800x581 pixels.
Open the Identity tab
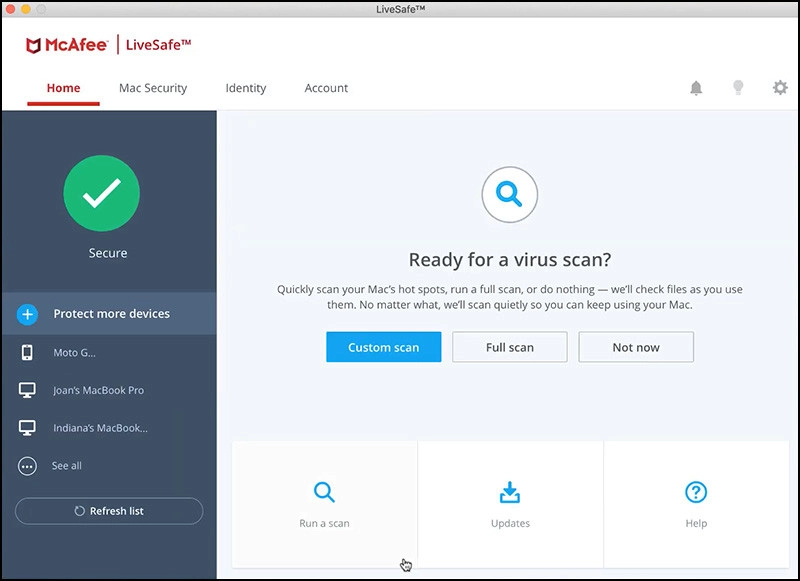tap(246, 88)
